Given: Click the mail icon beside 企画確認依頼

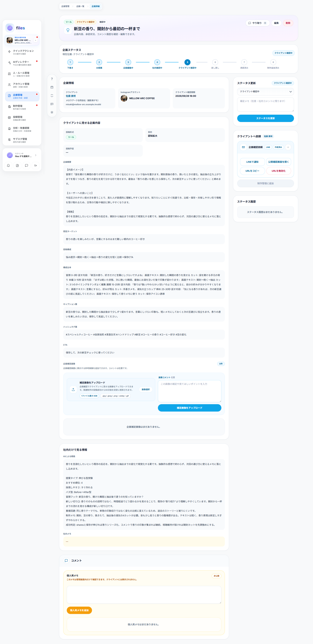Looking at the screenshot, I should 243,147.
